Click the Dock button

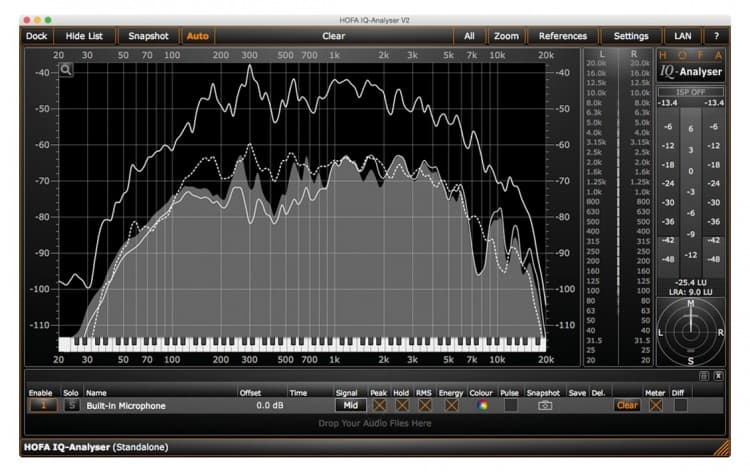pyautogui.click(x=37, y=36)
